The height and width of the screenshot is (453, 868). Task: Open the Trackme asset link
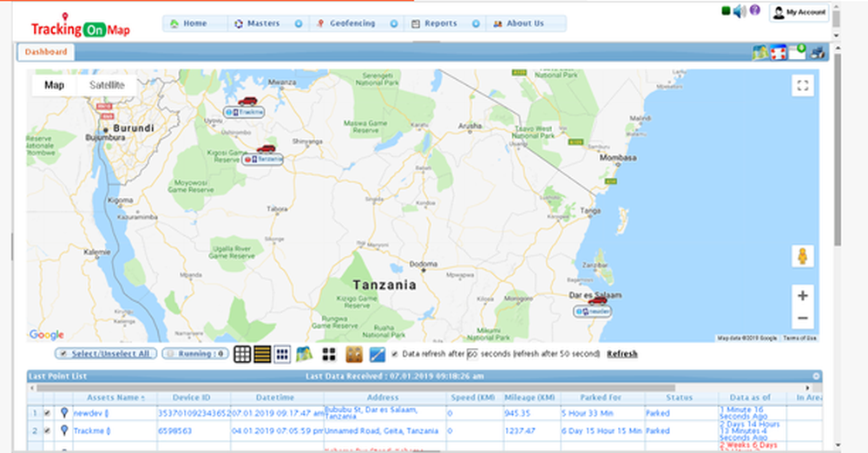tap(92, 430)
